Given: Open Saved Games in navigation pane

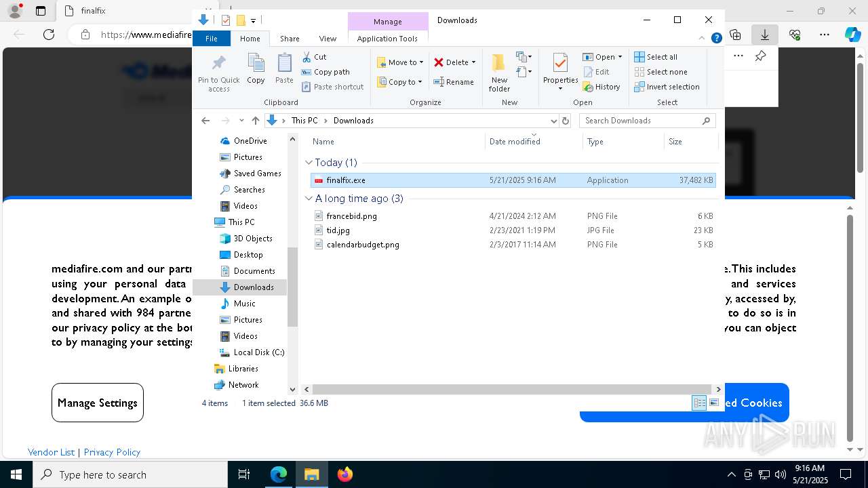Looking at the screenshot, I should click(x=250, y=174).
